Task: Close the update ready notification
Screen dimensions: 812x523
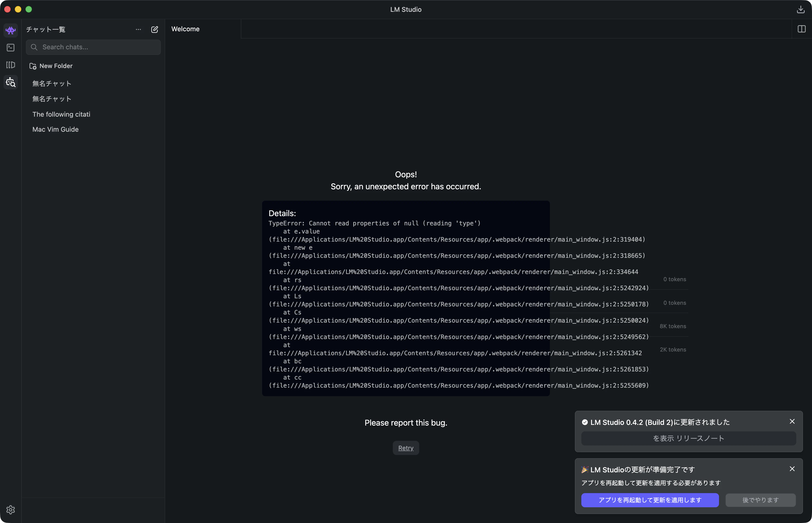Action: pyautogui.click(x=792, y=469)
